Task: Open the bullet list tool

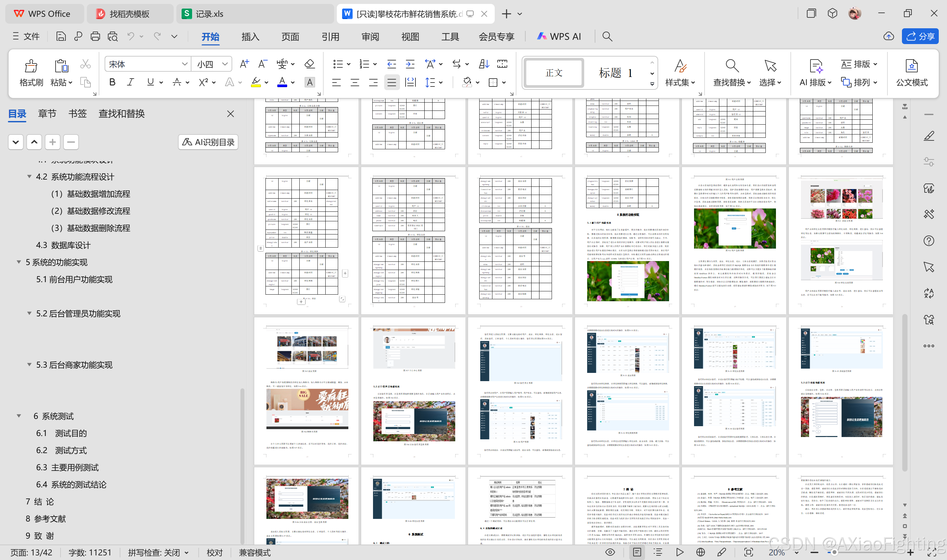Action: point(338,64)
